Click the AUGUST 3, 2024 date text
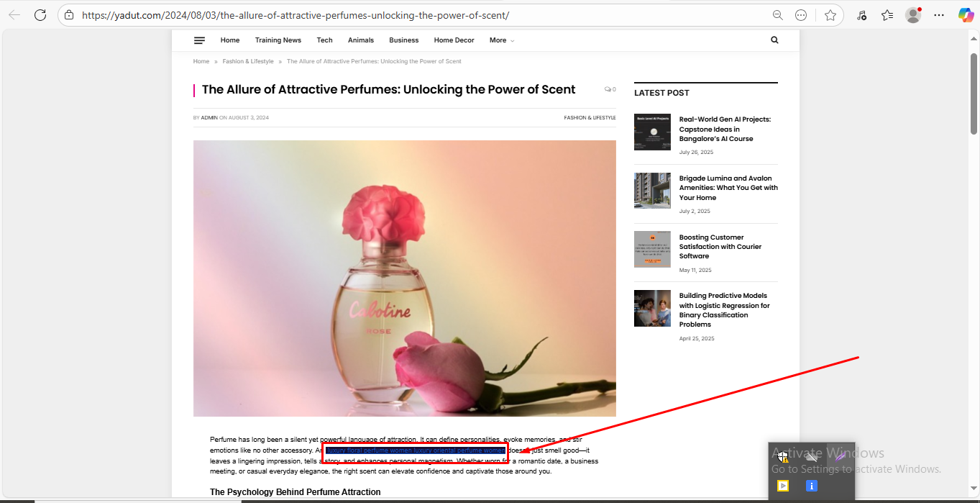The height and width of the screenshot is (503, 980). click(249, 117)
